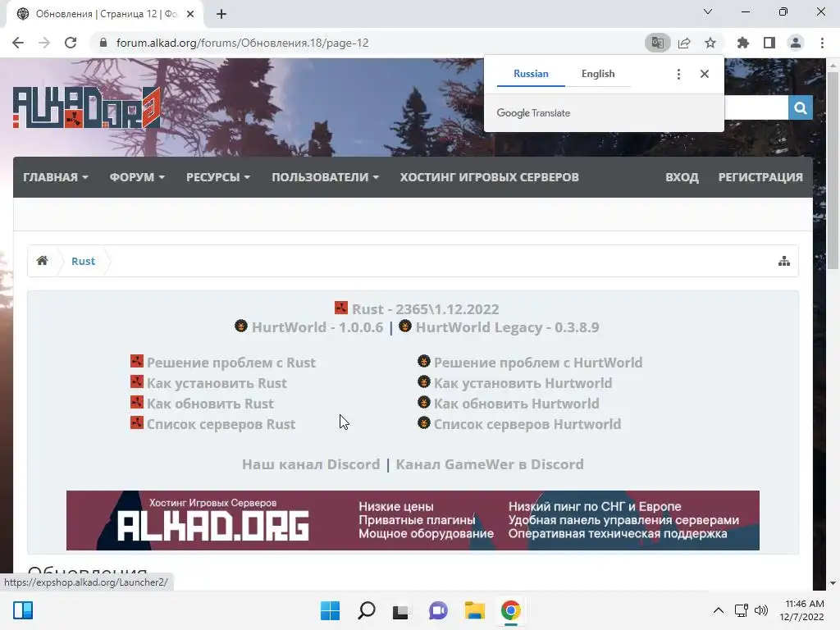Click the home breadcrumb icon

[43, 261]
